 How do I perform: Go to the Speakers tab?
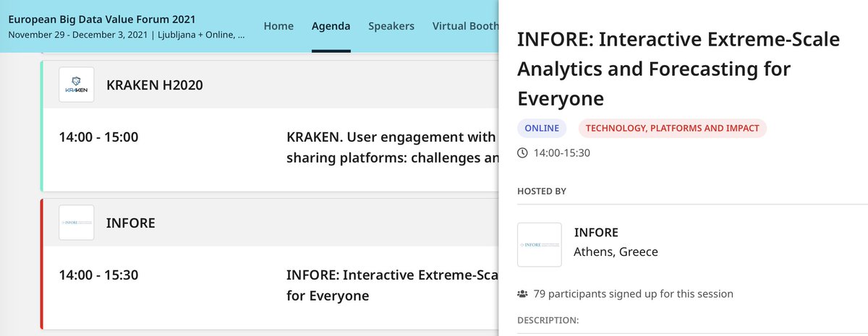pyautogui.click(x=391, y=26)
